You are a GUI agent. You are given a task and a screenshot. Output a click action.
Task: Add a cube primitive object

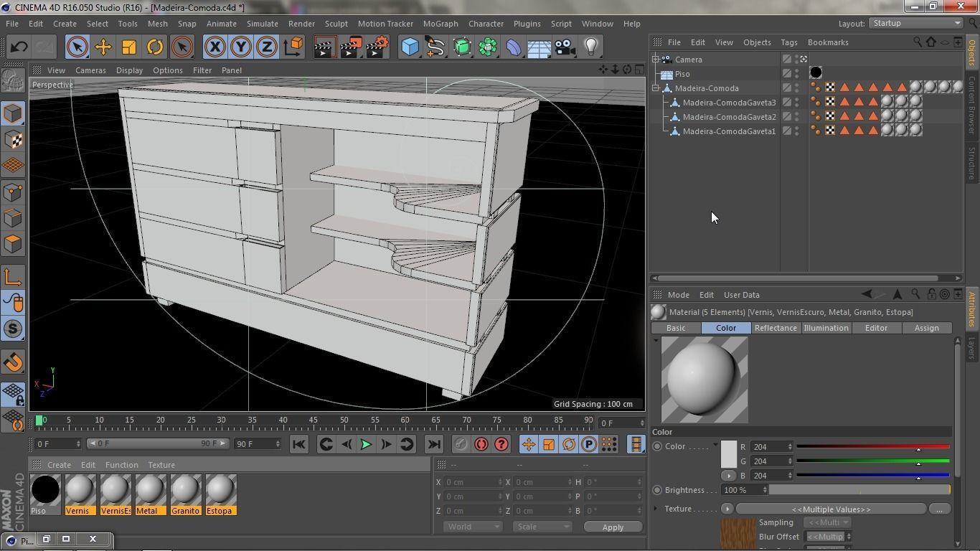(x=410, y=47)
